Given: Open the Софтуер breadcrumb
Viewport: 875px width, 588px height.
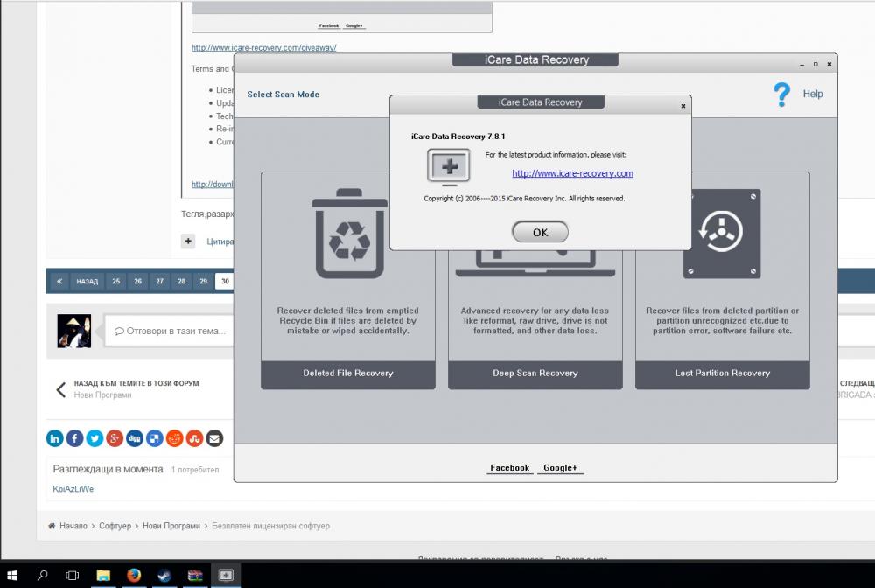Looking at the screenshot, I should (115, 526).
